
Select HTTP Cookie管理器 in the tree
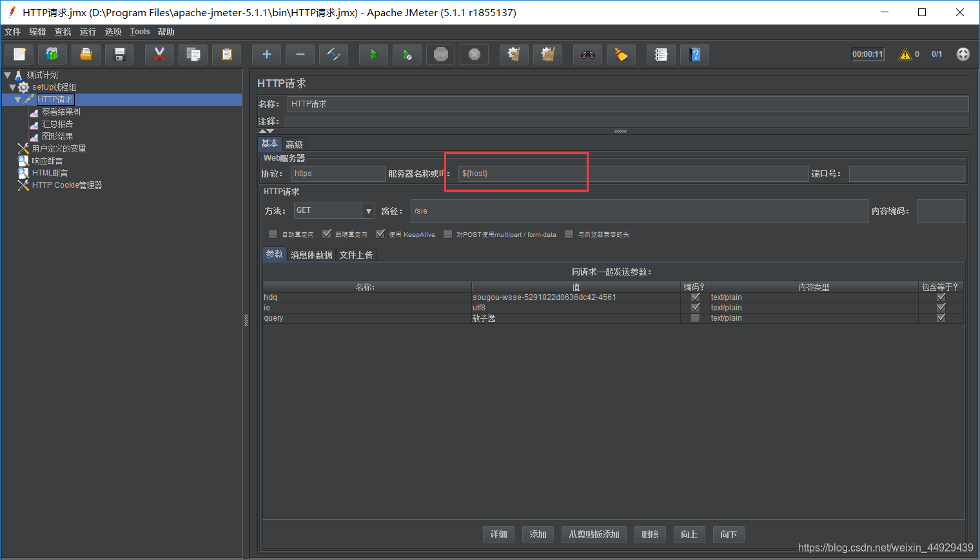pos(67,185)
